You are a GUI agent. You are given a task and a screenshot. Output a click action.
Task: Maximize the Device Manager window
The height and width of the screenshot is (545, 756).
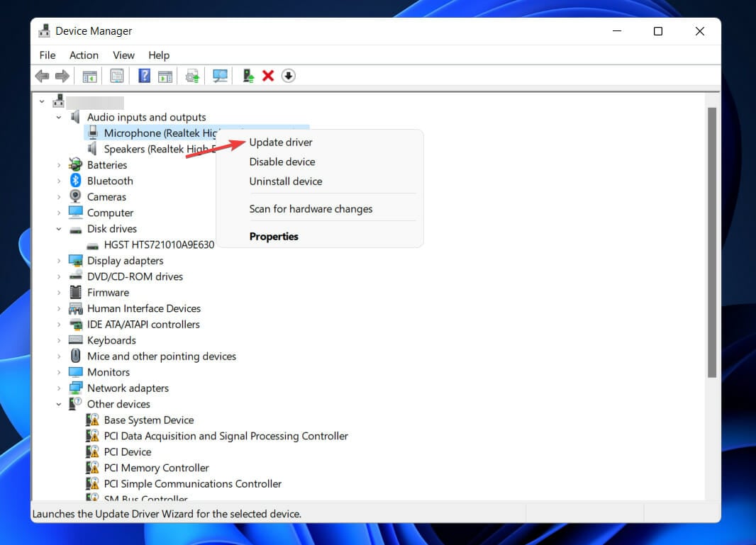657,31
